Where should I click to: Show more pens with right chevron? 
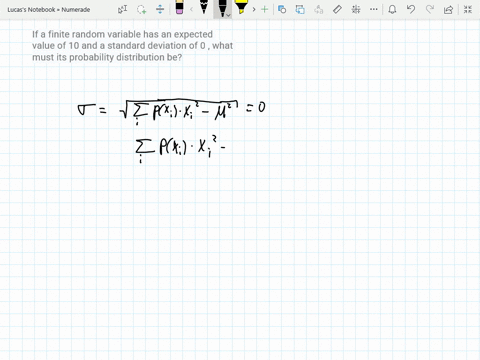coord(254,9)
